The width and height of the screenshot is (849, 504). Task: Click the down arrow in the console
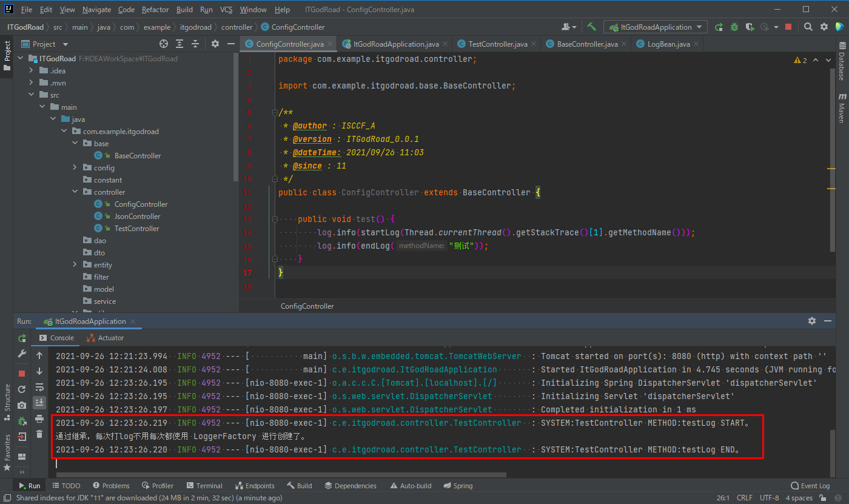click(39, 371)
